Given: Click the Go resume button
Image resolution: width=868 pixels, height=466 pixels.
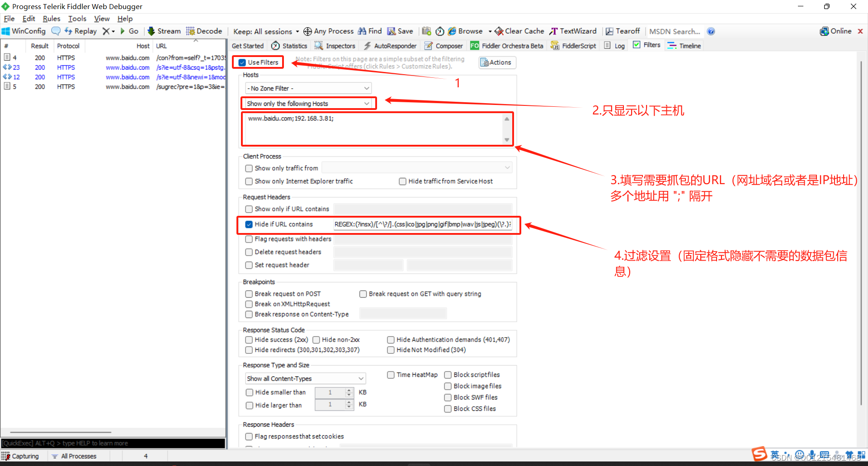Looking at the screenshot, I should point(129,31).
